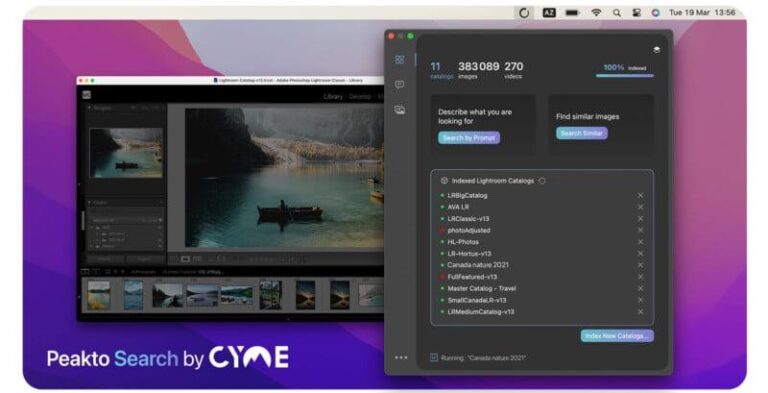768x393 pixels.
Task: Click the three-dots more options icon
Action: [401, 358]
